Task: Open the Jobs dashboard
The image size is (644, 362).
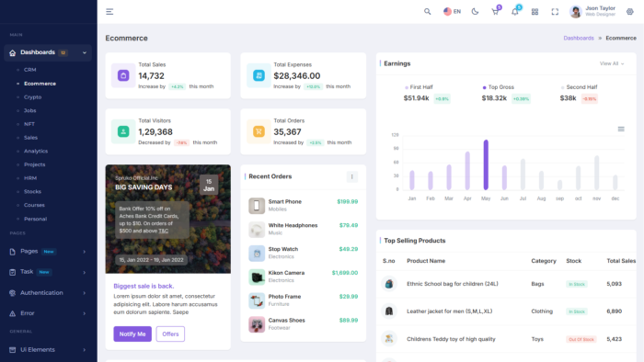Action: (30, 110)
